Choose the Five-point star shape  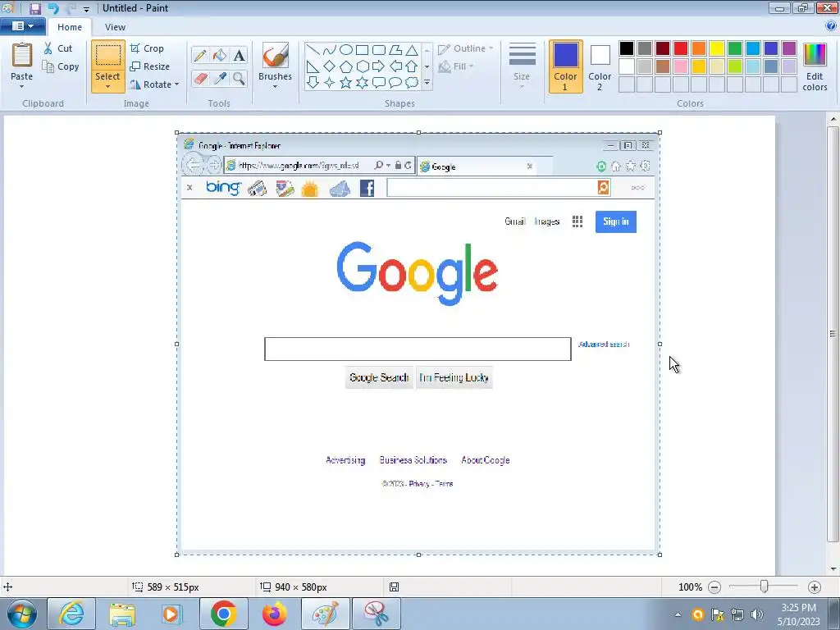tap(346, 83)
